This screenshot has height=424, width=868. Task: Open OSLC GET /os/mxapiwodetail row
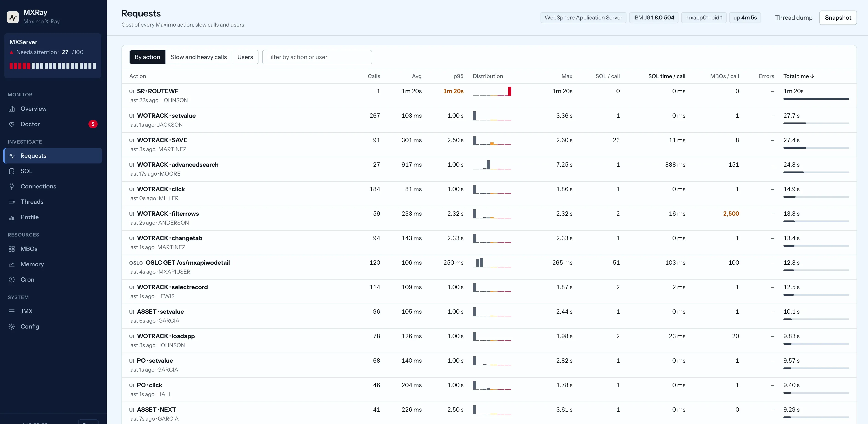pos(489,267)
